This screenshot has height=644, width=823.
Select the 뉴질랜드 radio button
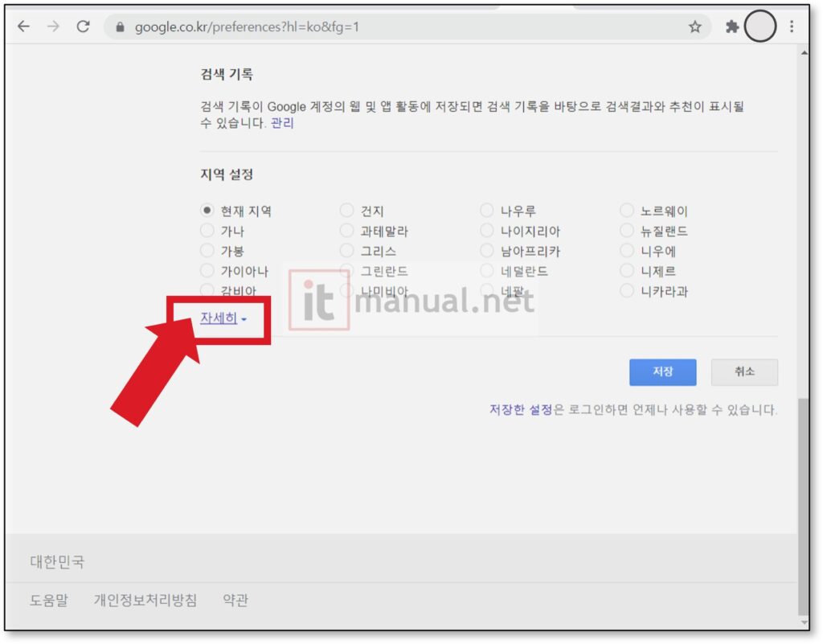(627, 231)
